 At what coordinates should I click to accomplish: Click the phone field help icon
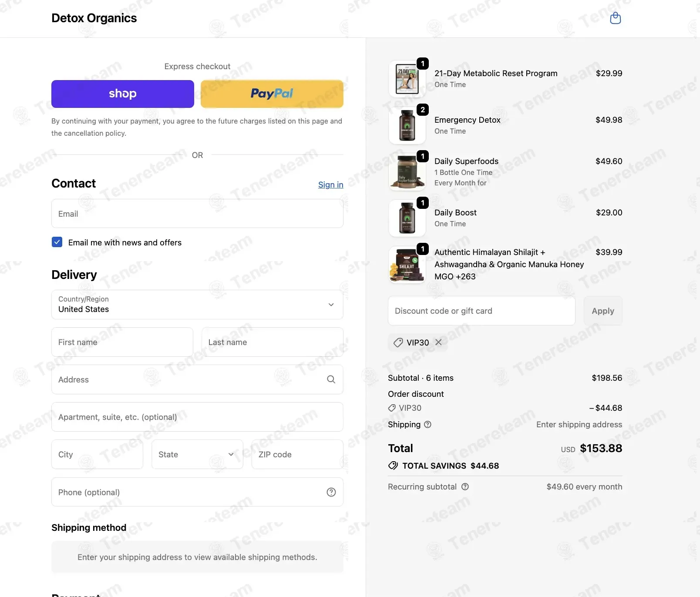tap(331, 492)
